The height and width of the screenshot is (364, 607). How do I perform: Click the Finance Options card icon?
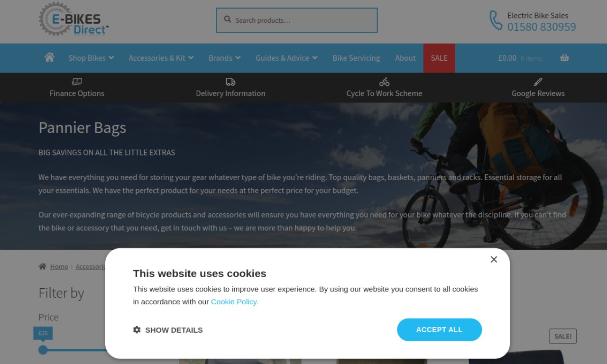pyautogui.click(x=77, y=82)
